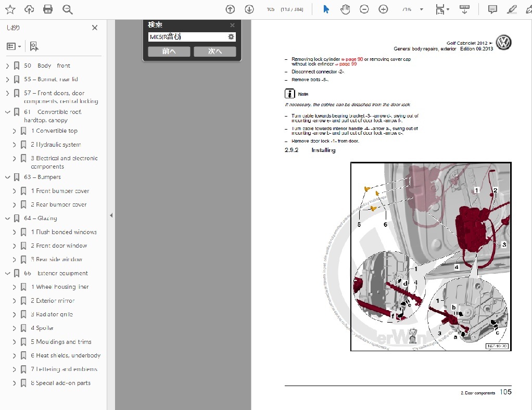Screen dimensions: 532x410
Task: Click the print icon
Action: pyautogui.click(x=48, y=9)
